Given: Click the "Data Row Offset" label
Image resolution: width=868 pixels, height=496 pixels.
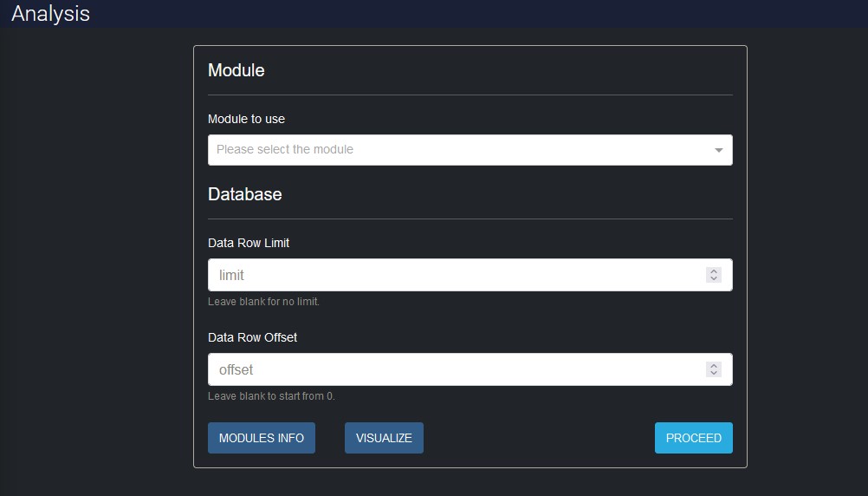Looking at the screenshot, I should [x=252, y=337].
